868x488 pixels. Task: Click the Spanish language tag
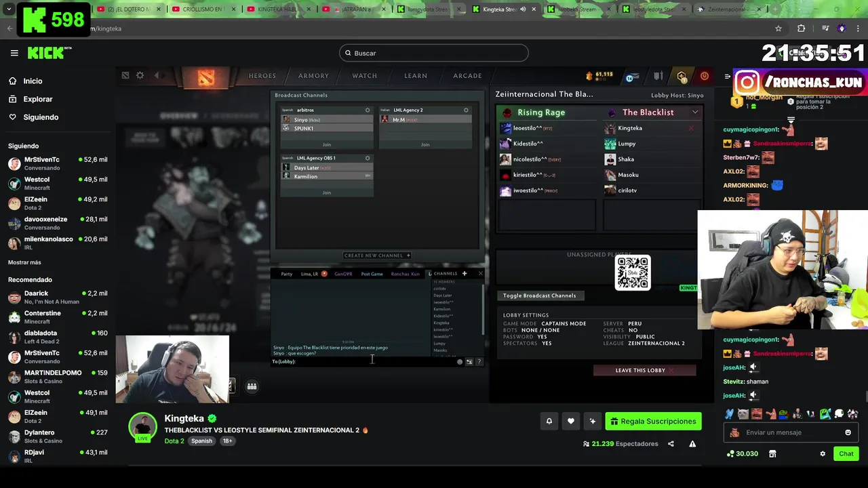click(201, 441)
